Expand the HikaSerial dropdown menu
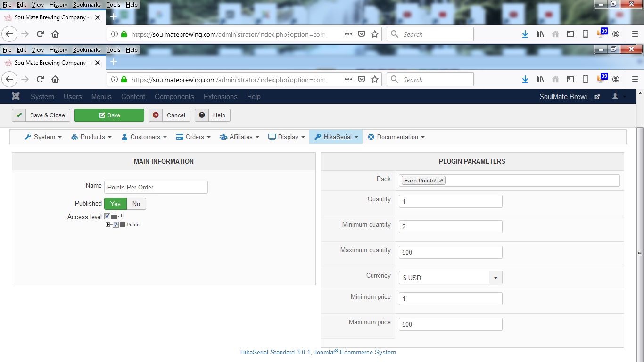The image size is (644, 362). (x=336, y=137)
